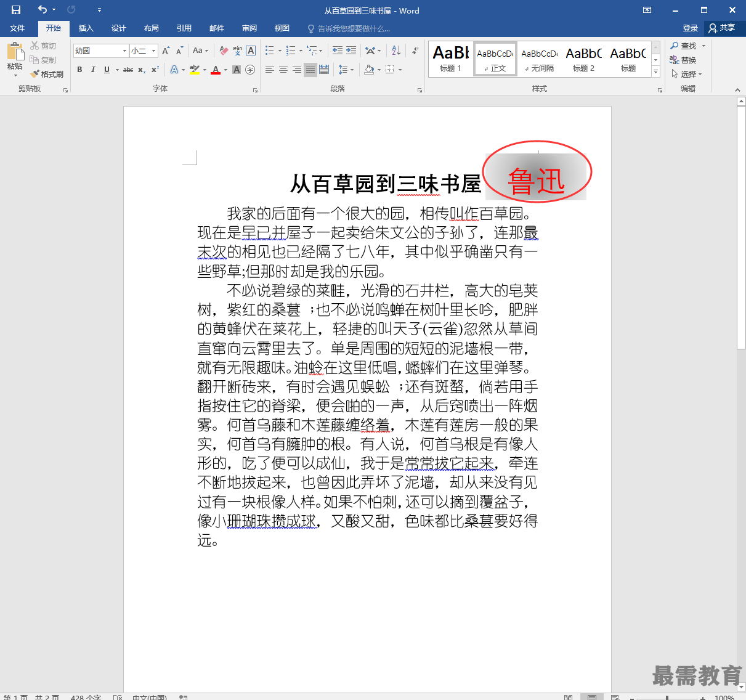Apply enclosed character (字) formatting
The image size is (746, 700).
pyautogui.click(x=250, y=70)
